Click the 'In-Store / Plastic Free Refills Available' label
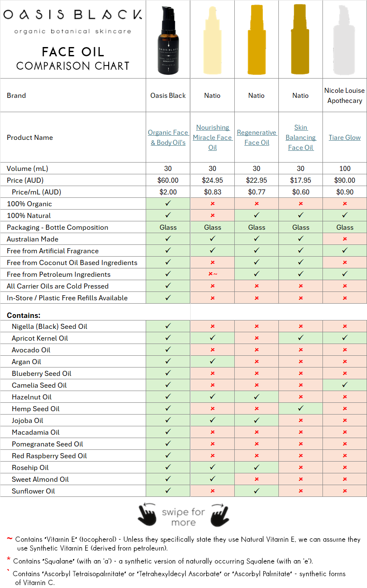 [x=67, y=298]
